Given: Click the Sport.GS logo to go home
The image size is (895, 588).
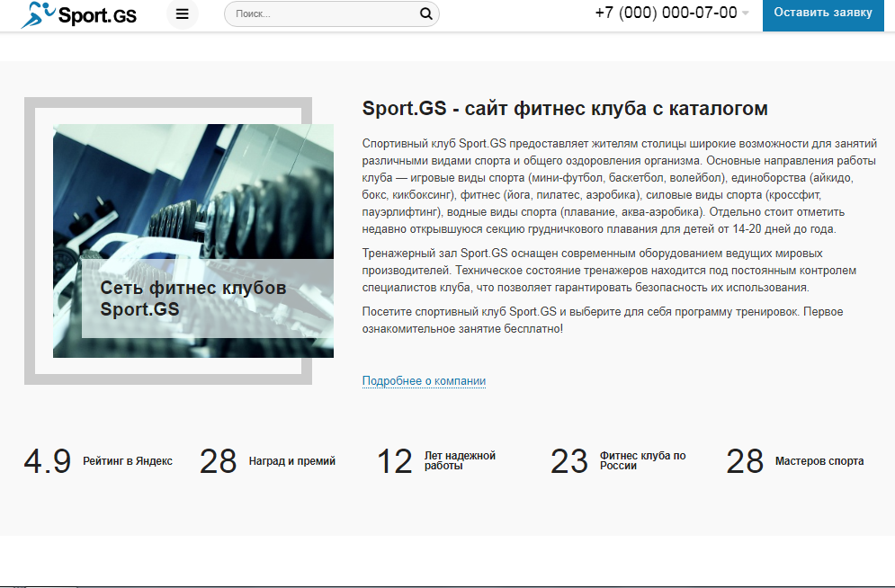Looking at the screenshot, I should coord(78,15).
